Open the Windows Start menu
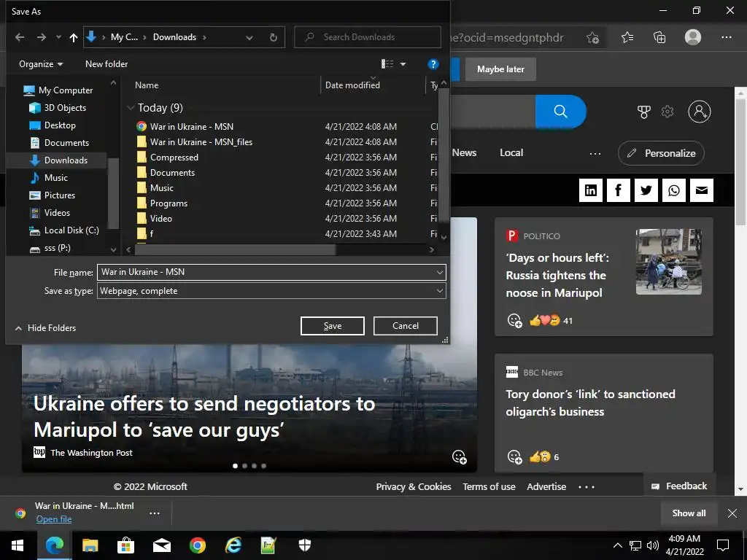Image resolution: width=747 pixels, height=560 pixels. (18, 545)
